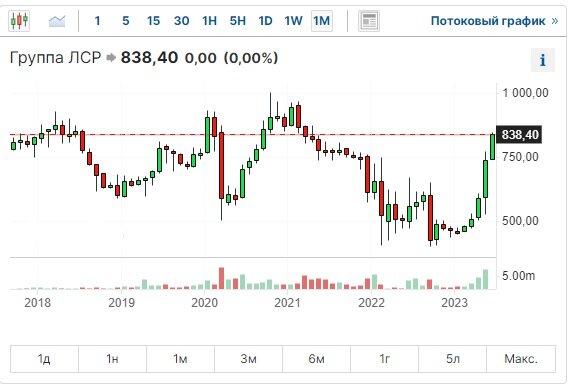Choose the 1D interval

click(x=265, y=21)
